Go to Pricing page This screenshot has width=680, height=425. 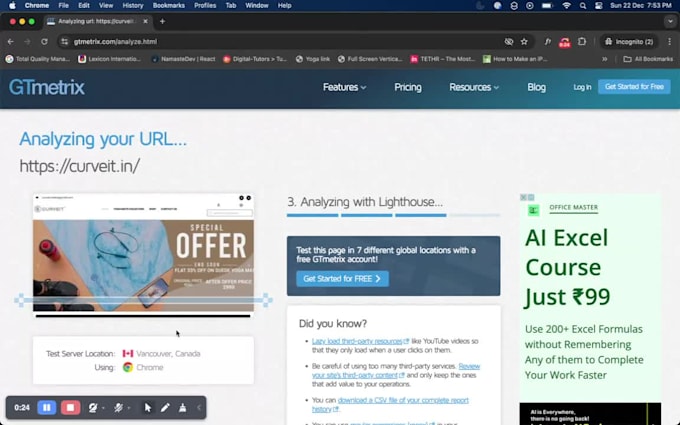[408, 87]
